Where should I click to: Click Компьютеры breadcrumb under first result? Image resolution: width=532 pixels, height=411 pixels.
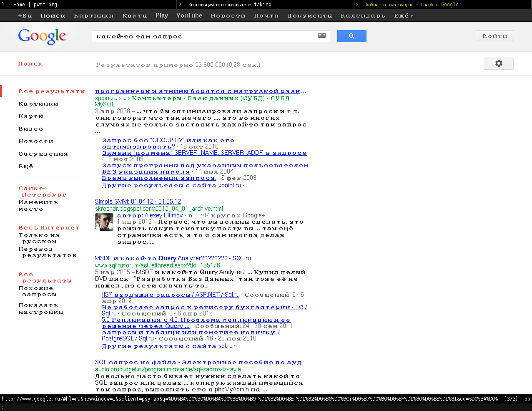157,98
